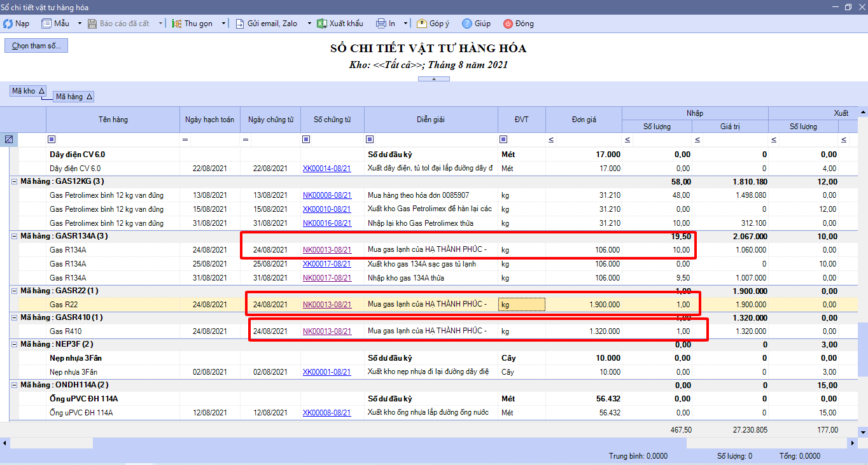Restore the window with the restore button

click(x=848, y=7)
